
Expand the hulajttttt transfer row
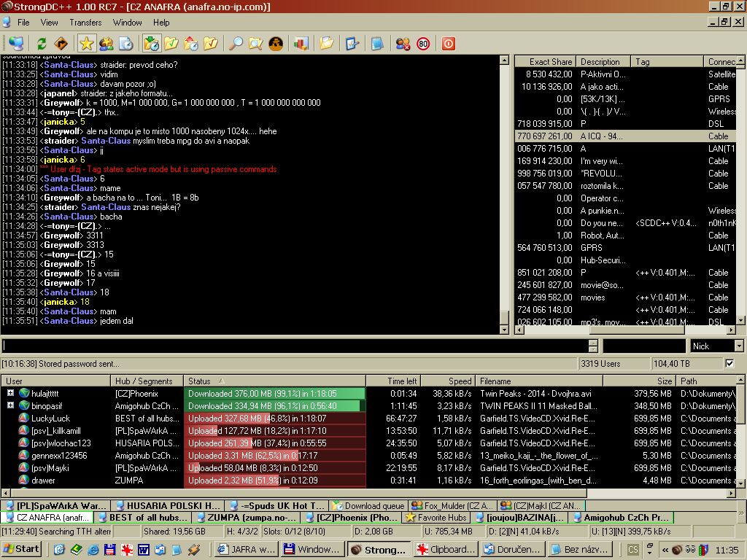click(10, 393)
